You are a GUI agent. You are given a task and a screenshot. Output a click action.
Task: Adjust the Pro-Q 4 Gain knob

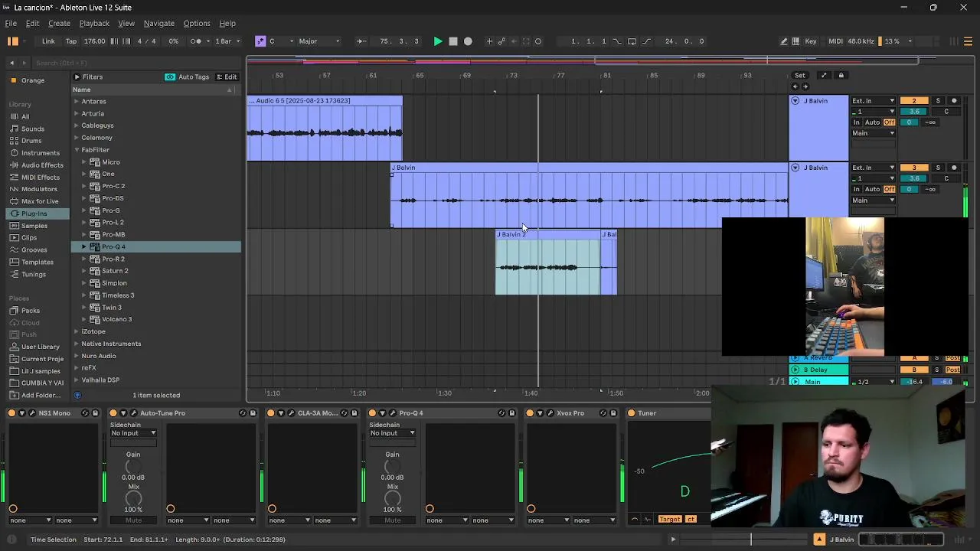(x=392, y=466)
